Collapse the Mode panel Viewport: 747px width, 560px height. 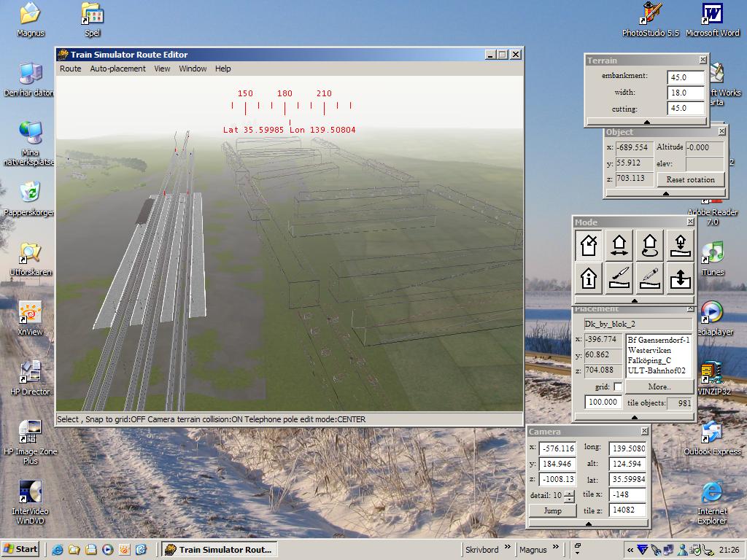(x=634, y=300)
